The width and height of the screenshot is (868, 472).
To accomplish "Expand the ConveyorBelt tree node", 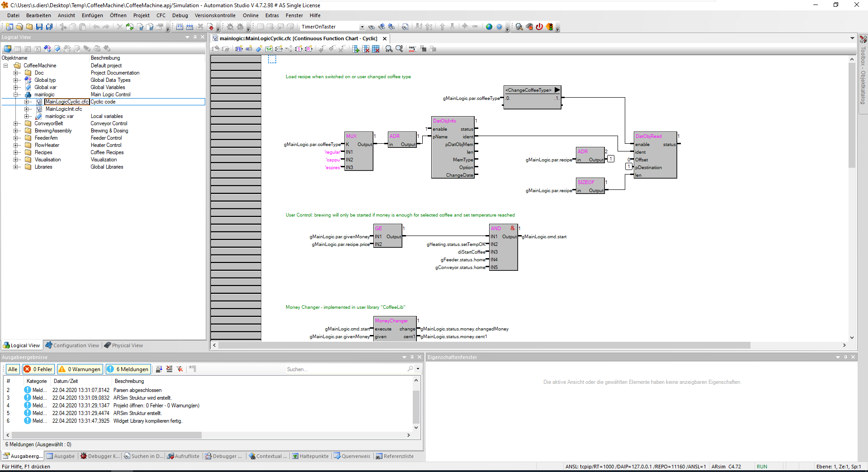I will point(16,123).
